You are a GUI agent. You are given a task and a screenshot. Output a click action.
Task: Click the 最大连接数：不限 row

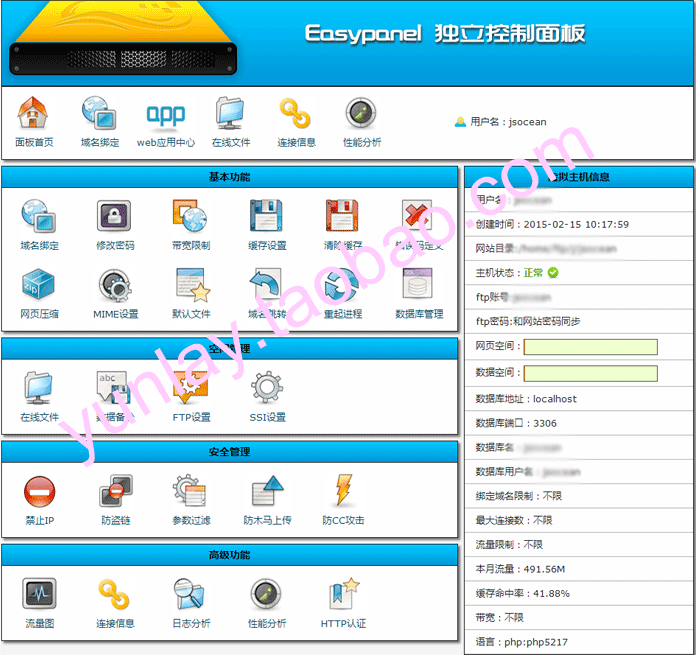(x=579, y=520)
